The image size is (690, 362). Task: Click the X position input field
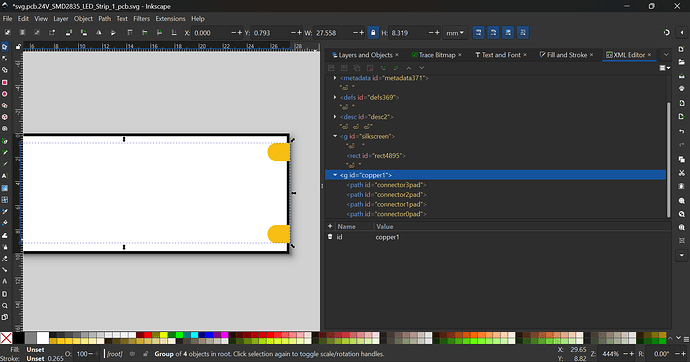click(x=212, y=33)
